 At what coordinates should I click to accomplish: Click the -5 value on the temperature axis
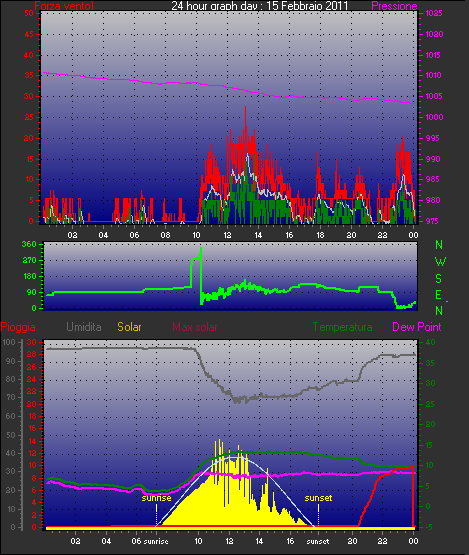[x=428, y=527]
